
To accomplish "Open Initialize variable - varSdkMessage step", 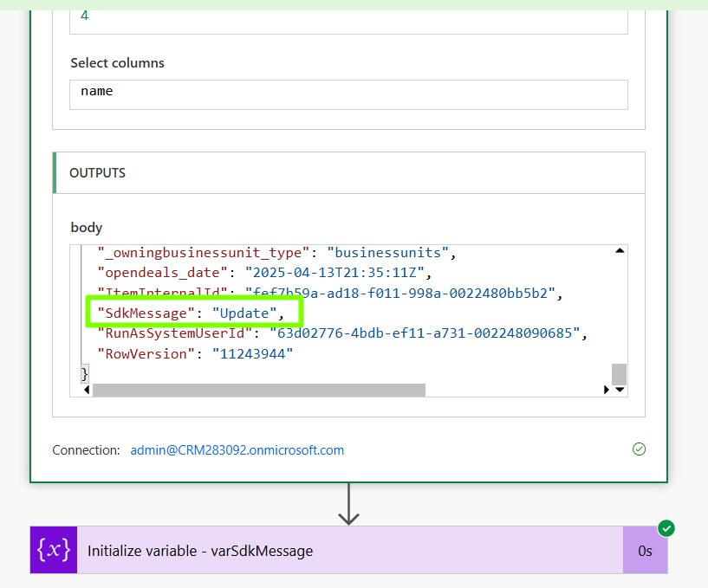I will pos(348,550).
